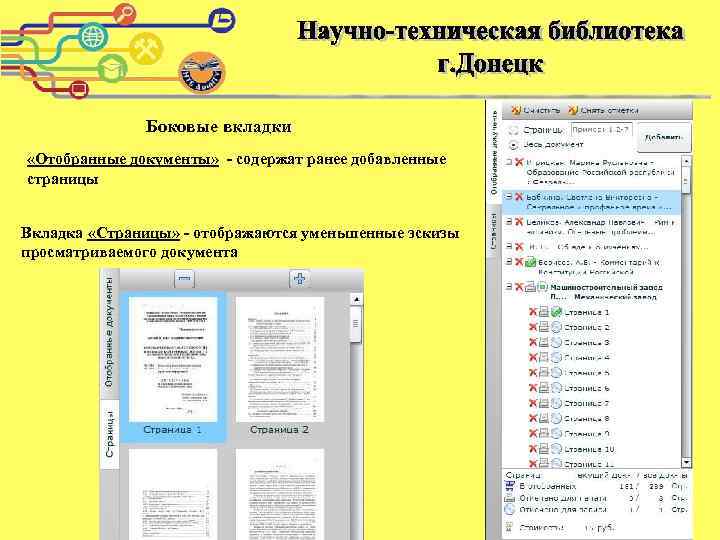This screenshot has width=720, height=540.
Task: Select the Страница 11 tree row
Action: coord(589,464)
